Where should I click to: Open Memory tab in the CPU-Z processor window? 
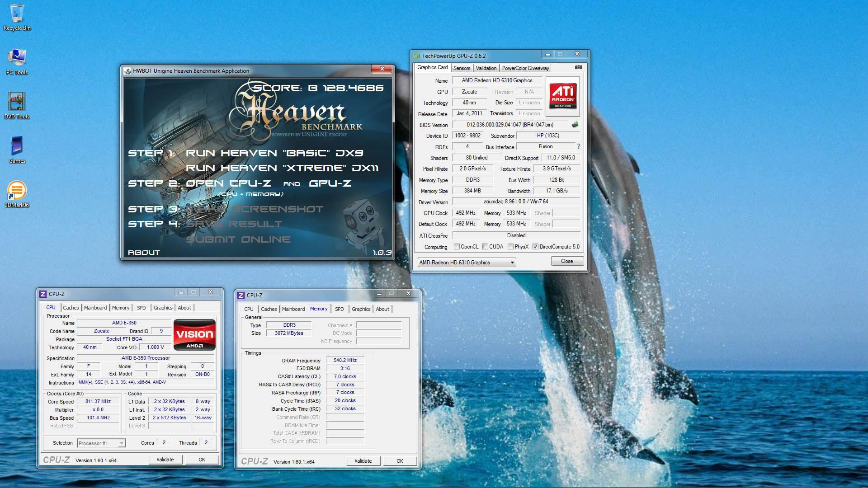click(121, 308)
